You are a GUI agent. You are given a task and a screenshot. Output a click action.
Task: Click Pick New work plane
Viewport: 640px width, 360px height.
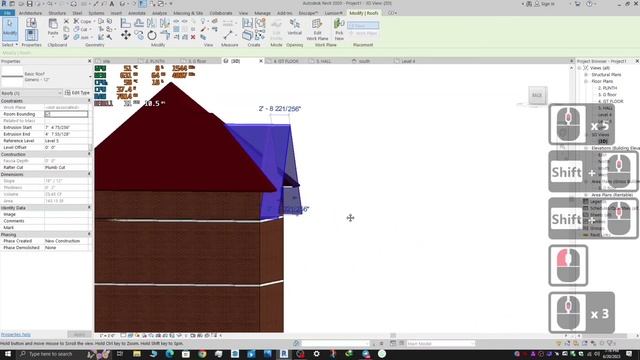click(x=339, y=29)
